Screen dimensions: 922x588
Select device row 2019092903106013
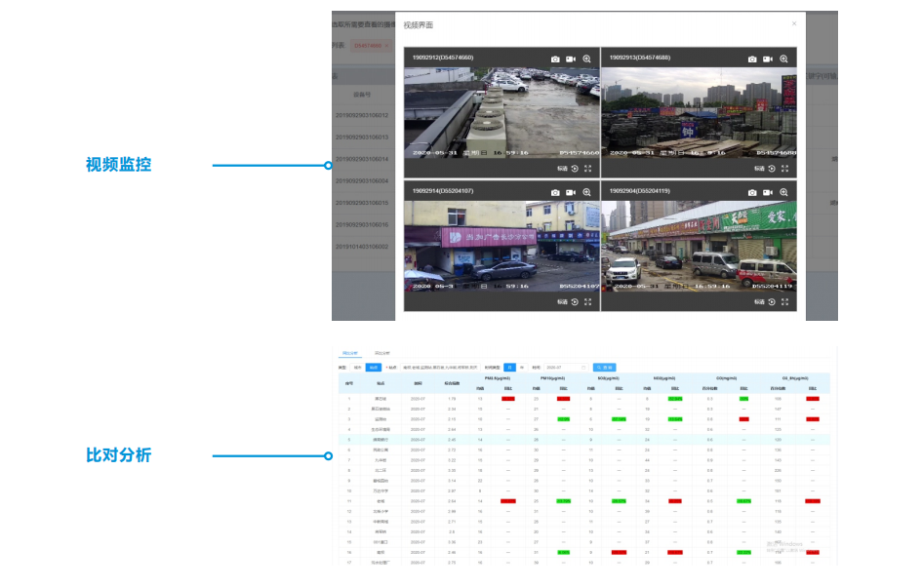point(363,137)
